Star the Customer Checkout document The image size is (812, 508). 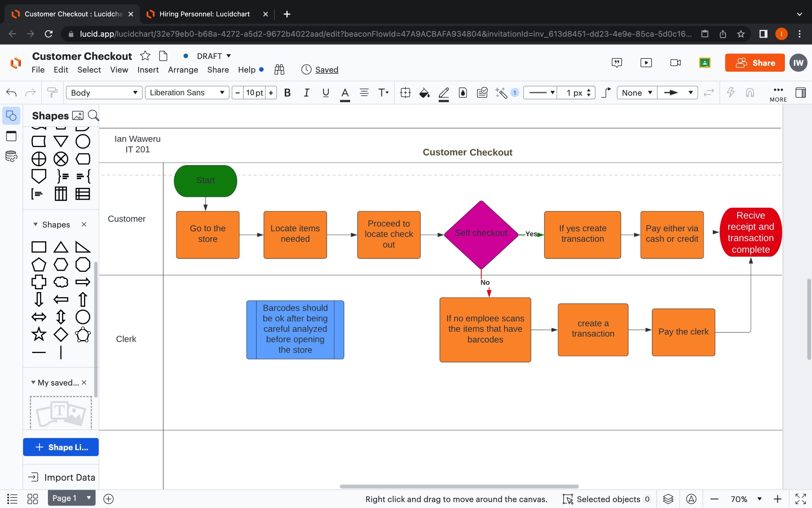pos(145,56)
